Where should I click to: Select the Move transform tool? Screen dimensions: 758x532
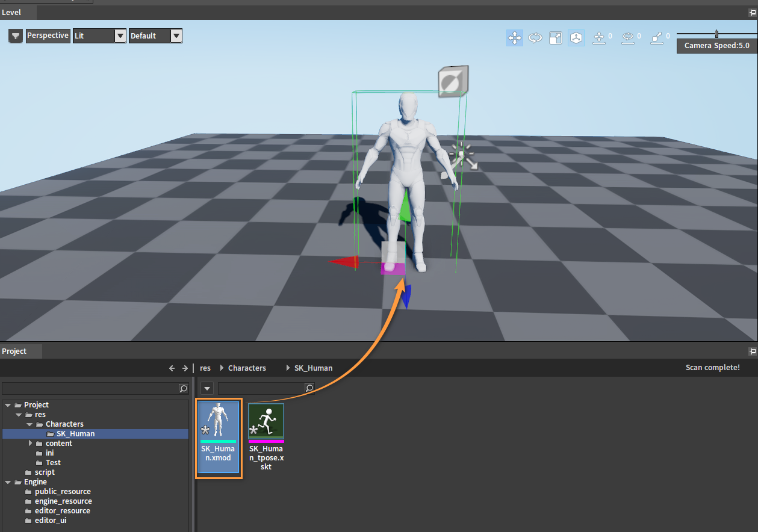[x=515, y=38]
